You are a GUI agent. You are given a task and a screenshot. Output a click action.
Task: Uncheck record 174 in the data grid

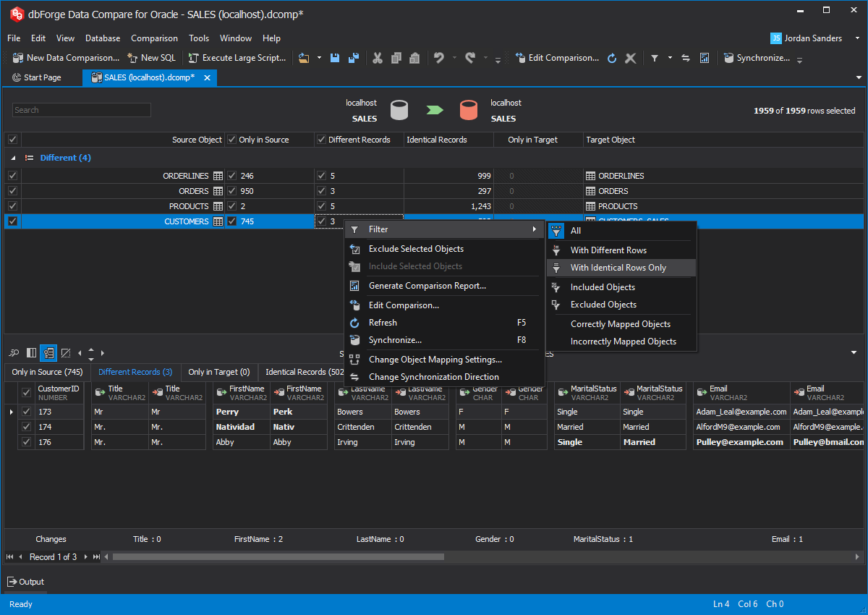27,427
